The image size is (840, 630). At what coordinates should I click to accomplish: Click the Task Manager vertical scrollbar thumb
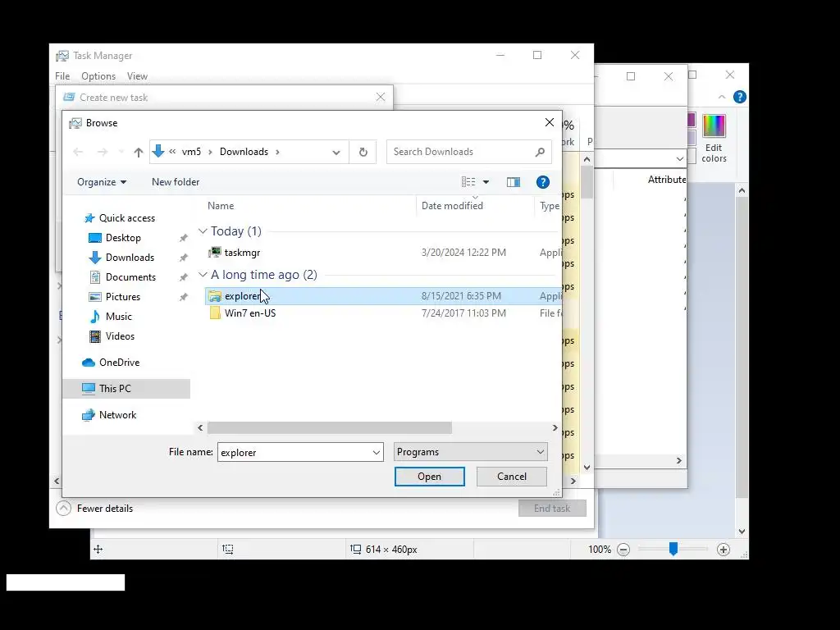pos(587,182)
